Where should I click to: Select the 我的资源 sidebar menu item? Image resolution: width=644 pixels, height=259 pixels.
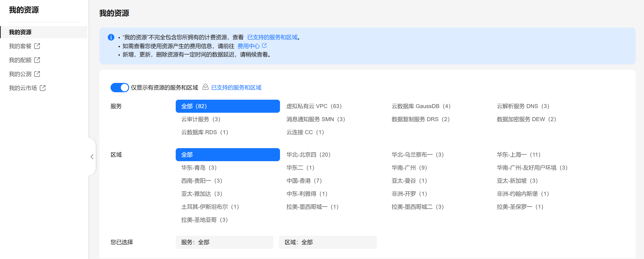[20, 32]
